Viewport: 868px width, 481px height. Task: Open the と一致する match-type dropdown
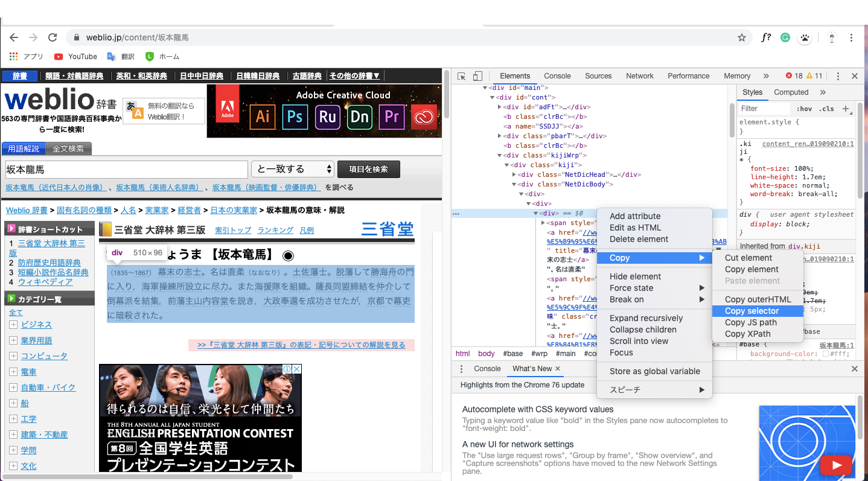tap(293, 169)
